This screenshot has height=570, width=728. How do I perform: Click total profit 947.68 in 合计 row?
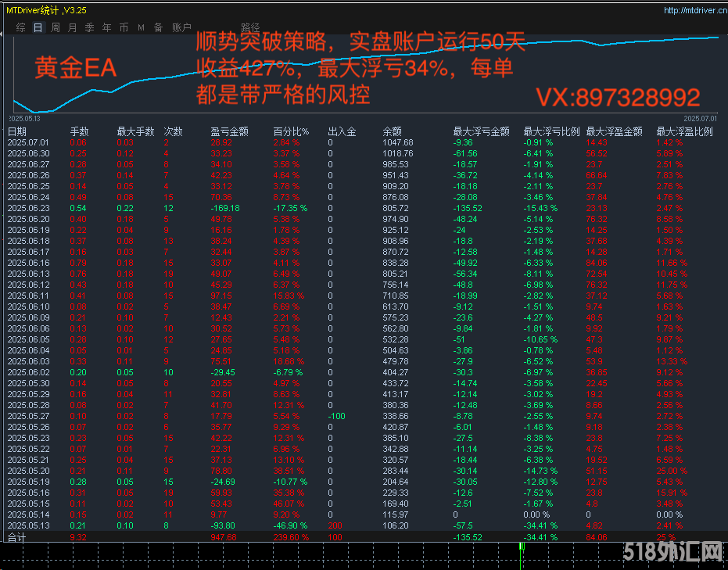[x=224, y=537]
